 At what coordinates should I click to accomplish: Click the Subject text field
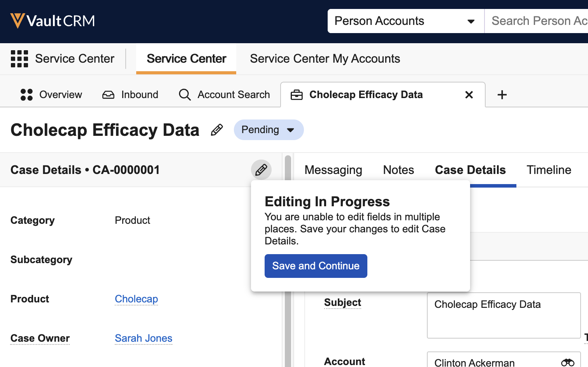point(504,315)
